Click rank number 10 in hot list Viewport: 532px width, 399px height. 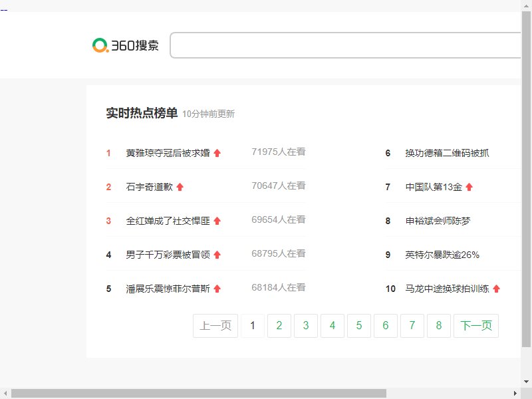(x=390, y=289)
